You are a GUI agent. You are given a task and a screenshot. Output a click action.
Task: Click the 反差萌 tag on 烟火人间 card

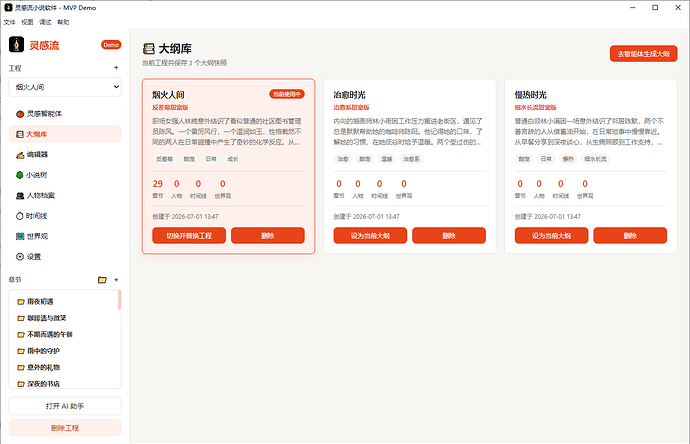[165, 159]
